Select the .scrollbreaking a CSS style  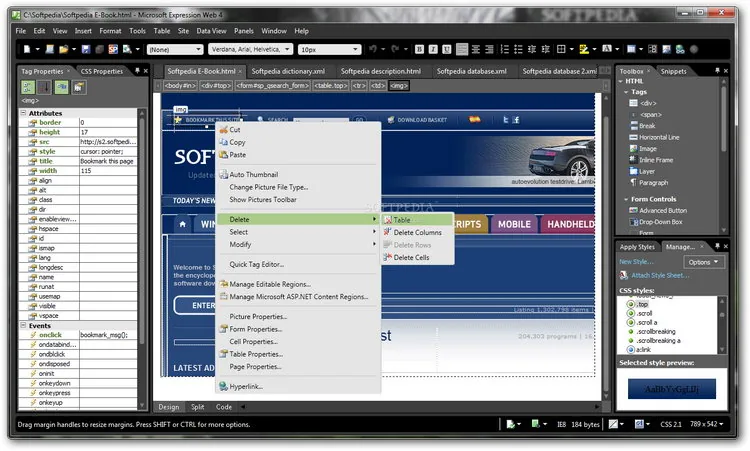click(658, 341)
